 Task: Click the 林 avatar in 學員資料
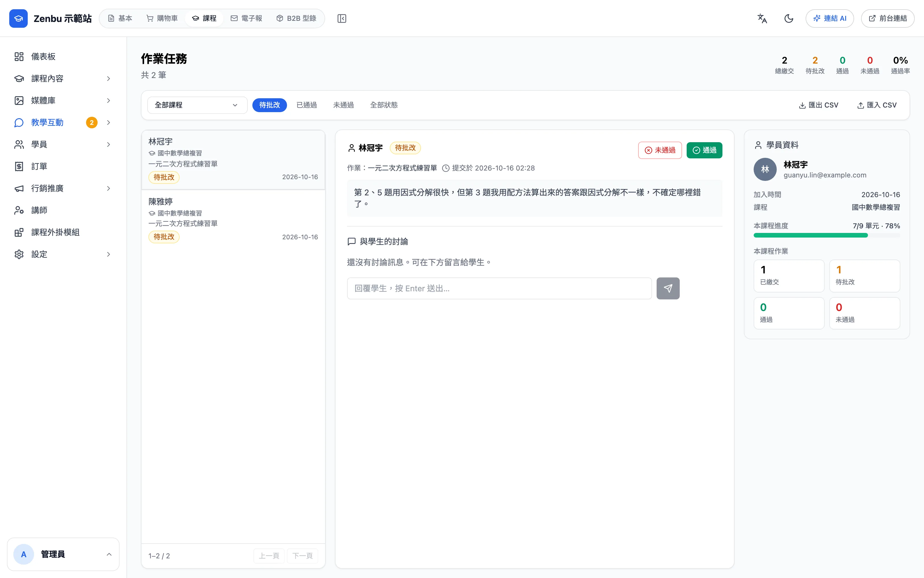[x=765, y=169]
